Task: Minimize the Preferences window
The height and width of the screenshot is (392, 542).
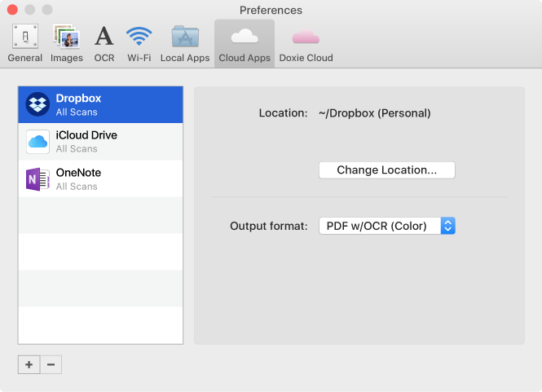Action: tap(29, 11)
